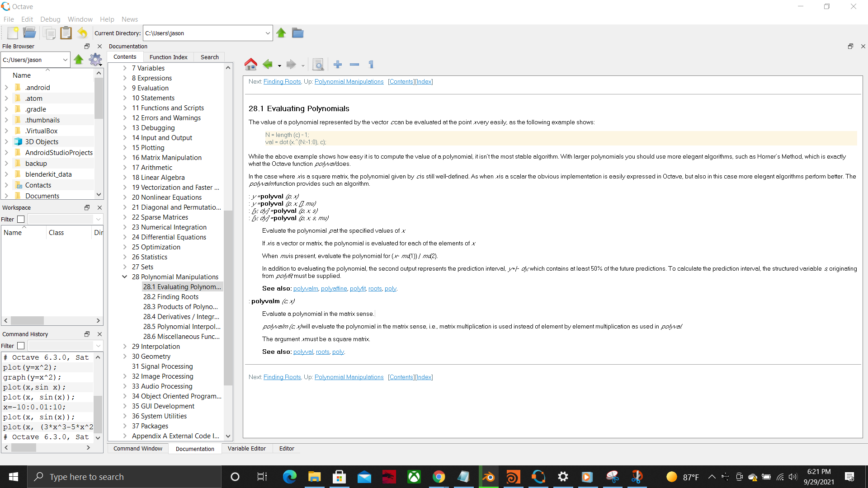Image resolution: width=868 pixels, height=488 pixels.
Task: Open the File Browser gear settings icon
Action: tap(95, 60)
